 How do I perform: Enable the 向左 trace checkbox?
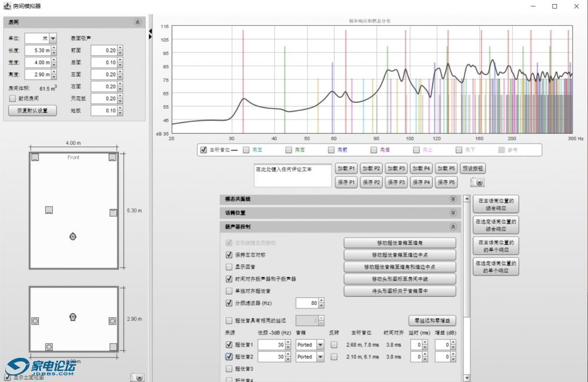246,150
